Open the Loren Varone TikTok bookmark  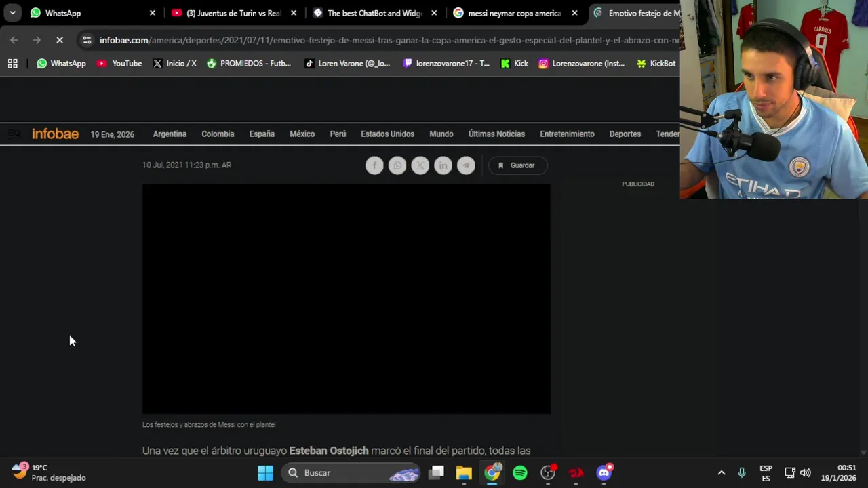coord(347,63)
